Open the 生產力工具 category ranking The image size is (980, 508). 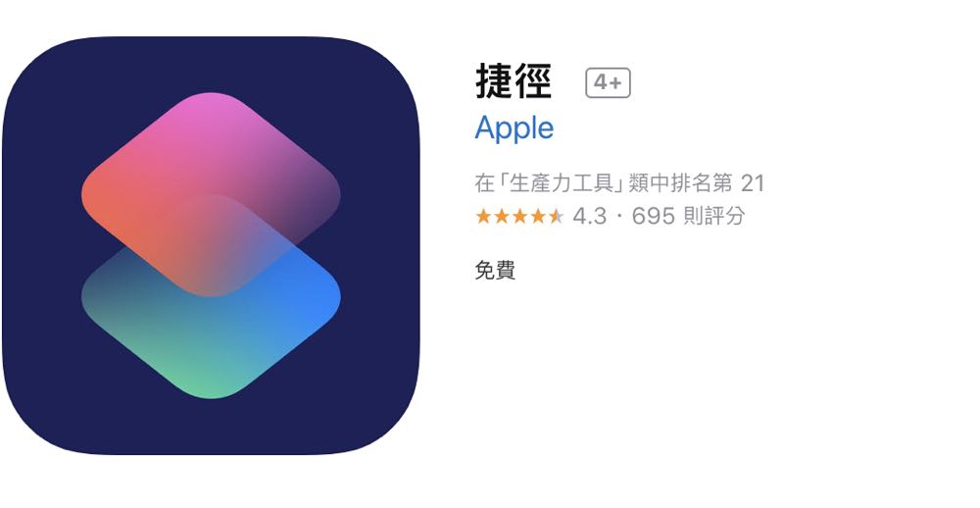coord(560,183)
